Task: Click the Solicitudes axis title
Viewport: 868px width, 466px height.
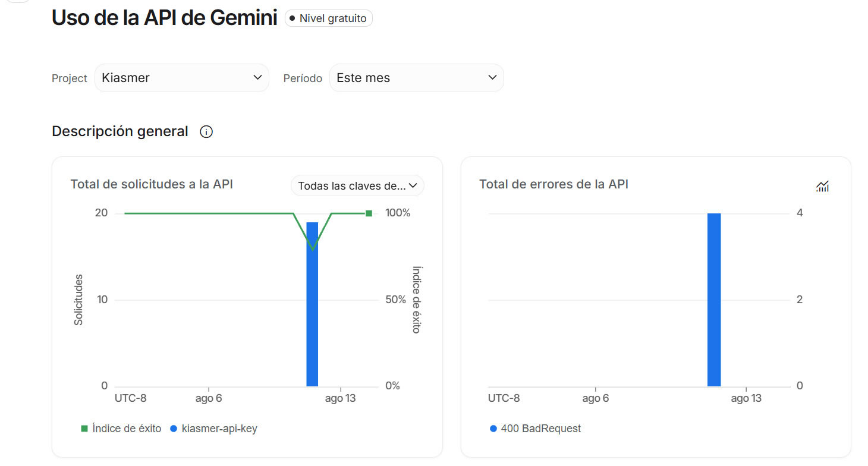Action: [x=78, y=300]
